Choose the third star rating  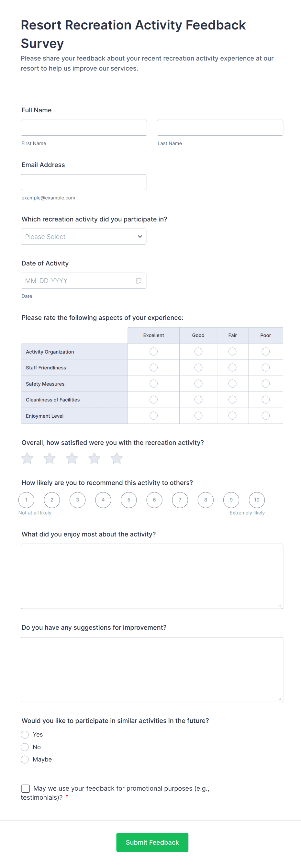point(72,458)
